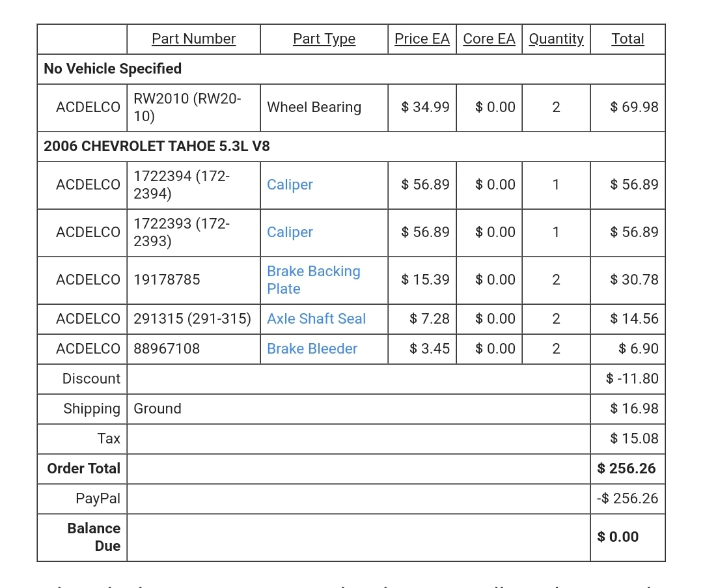The image size is (703, 588).
Task: Click the Part Type column header
Action: pyautogui.click(x=324, y=39)
